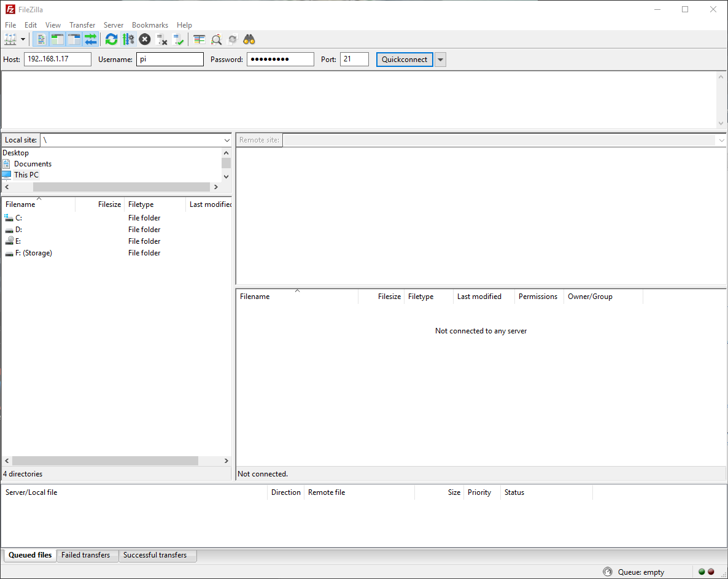Sort local files by Last modified

click(209, 204)
